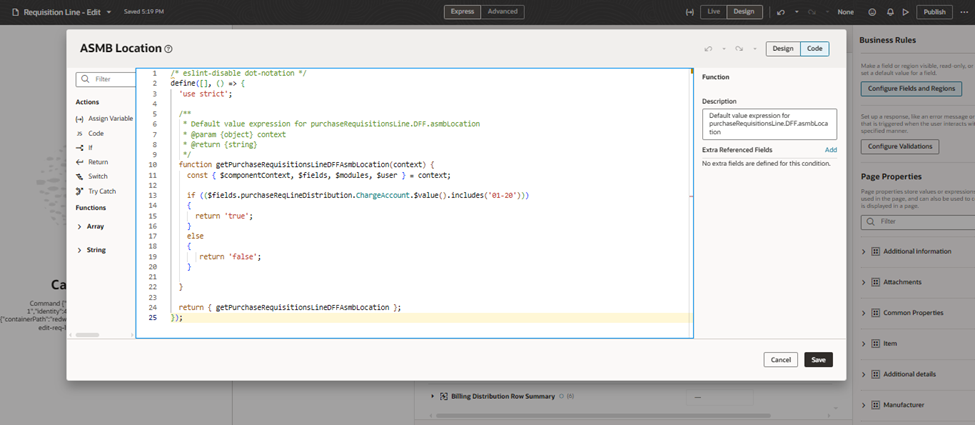
Task: Expand the Attachments page property
Action: (x=864, y=282)
